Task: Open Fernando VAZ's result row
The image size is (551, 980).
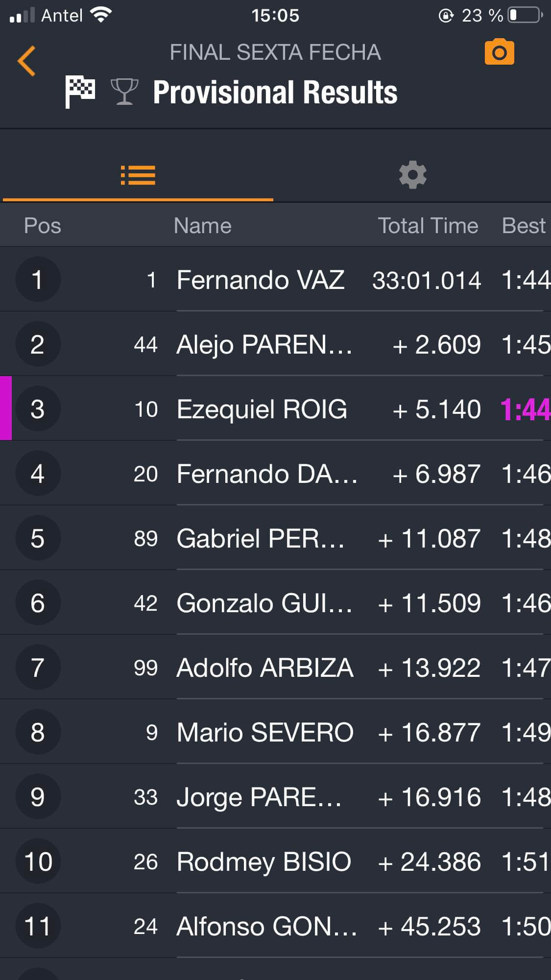Action: [275, 280]
